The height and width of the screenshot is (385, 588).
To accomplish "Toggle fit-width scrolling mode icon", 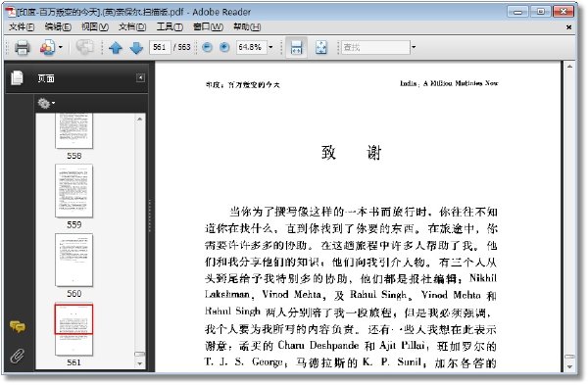I will pos(296,48).
